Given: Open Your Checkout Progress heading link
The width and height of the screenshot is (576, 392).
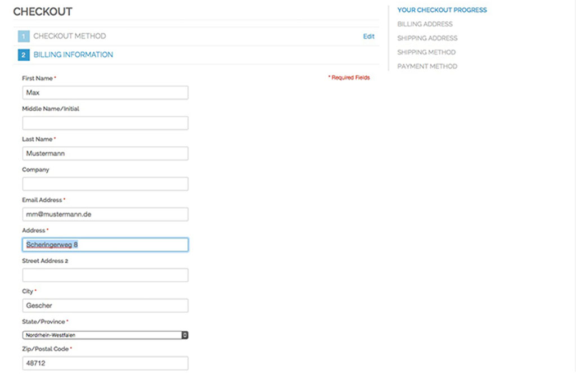Looking at the screenshot, I should point(442,10).
